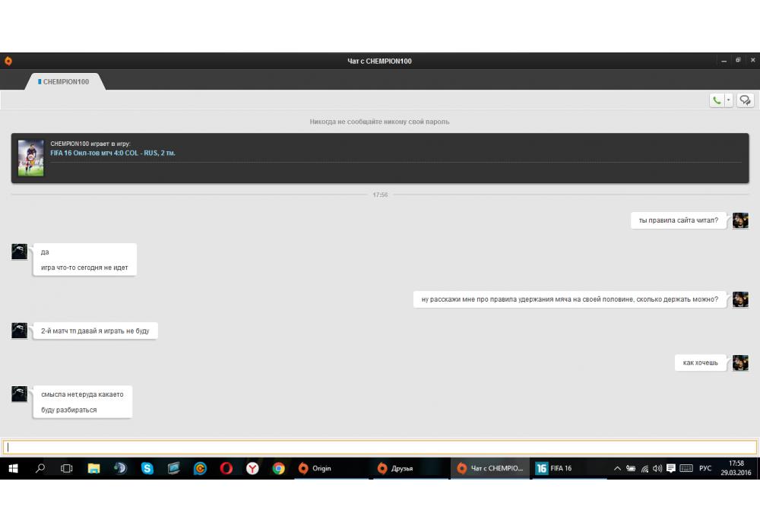Open the monitor app icon next to Skype
Viewport: 760px width, 532px height.
point(173,468)
